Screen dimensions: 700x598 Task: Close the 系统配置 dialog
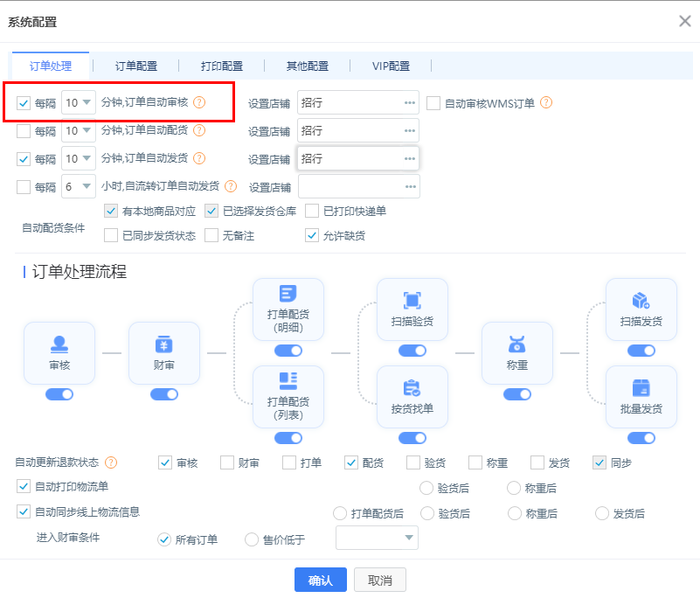coord(685,21)
